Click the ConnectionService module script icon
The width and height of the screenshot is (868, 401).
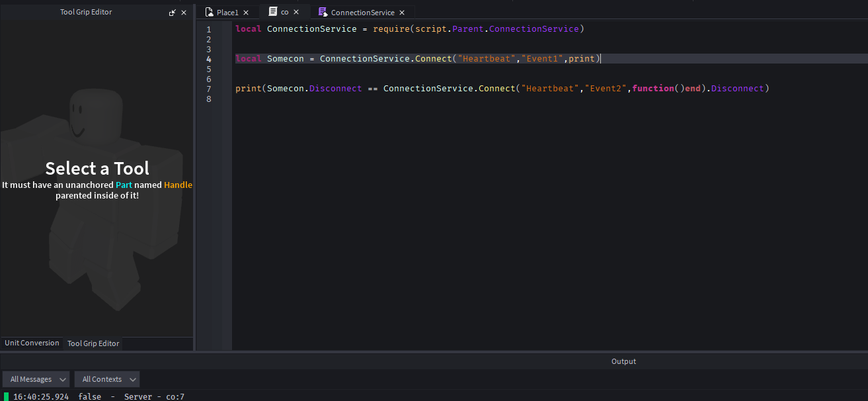pyautogui.click(x=323, y=13)
